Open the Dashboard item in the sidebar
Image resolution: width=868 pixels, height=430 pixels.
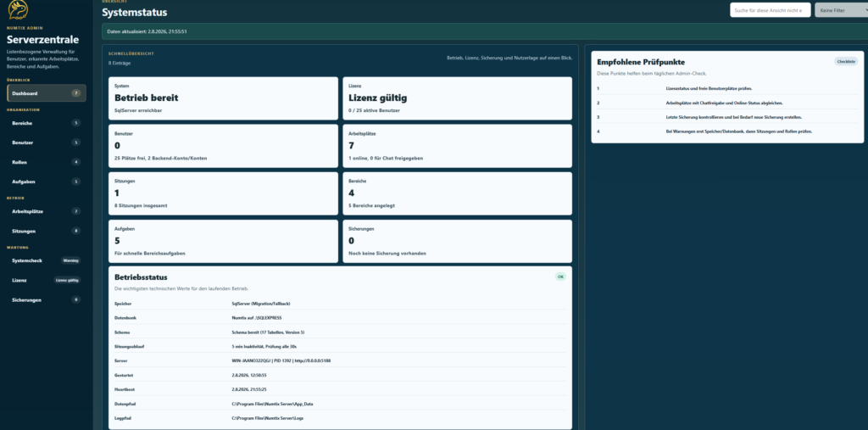click(x=47, y=93)
